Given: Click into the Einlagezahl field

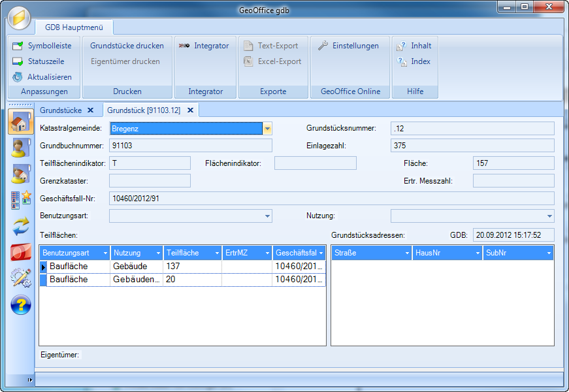Looking at the screenshot, I should pos(472,145).
